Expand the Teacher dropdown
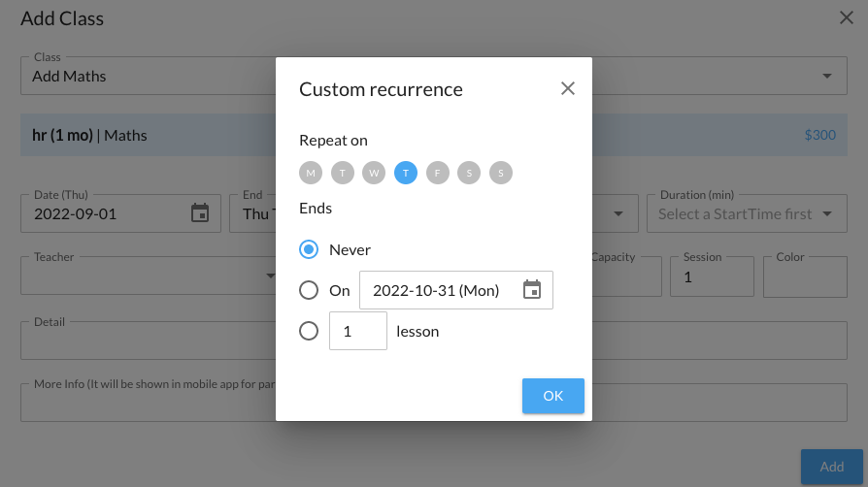The image size is (868, 487). tap(270, 277)
